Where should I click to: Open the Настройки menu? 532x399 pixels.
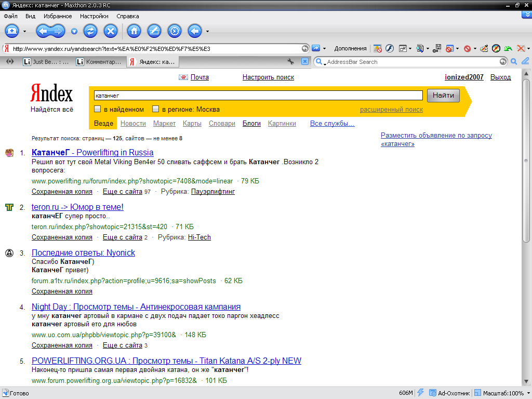click(94, 16)
